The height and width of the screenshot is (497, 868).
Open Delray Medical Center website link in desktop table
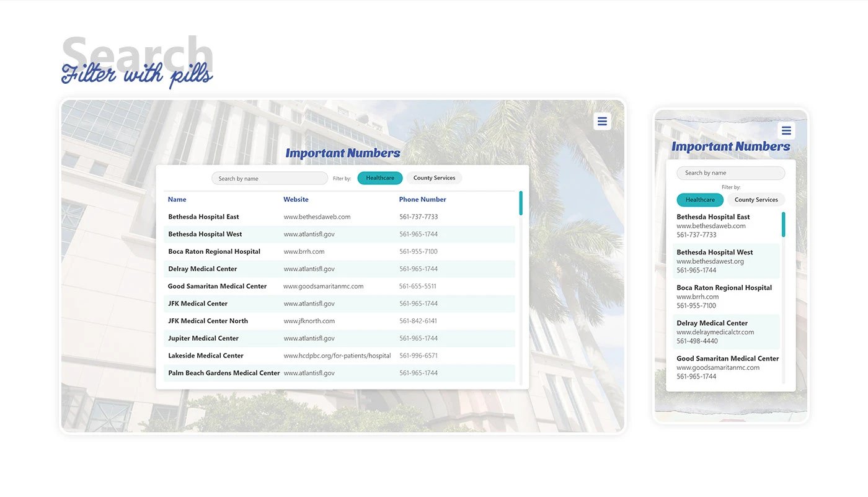coord(309,269)
